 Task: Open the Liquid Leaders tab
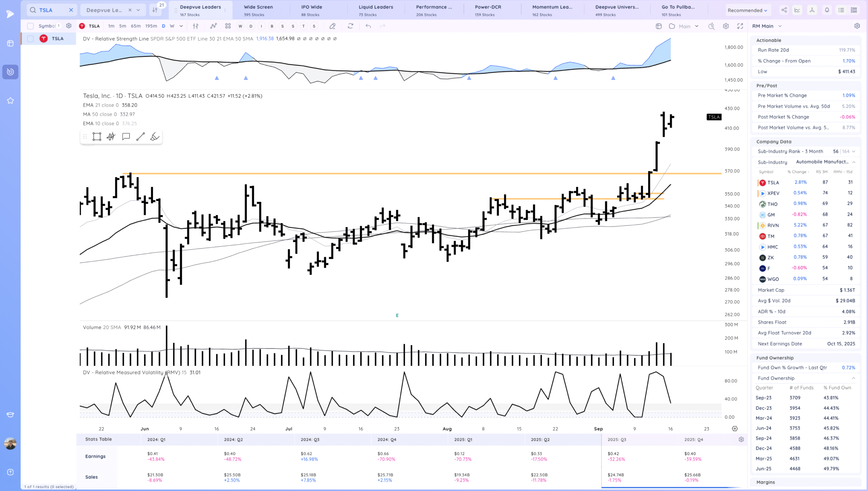376,10
